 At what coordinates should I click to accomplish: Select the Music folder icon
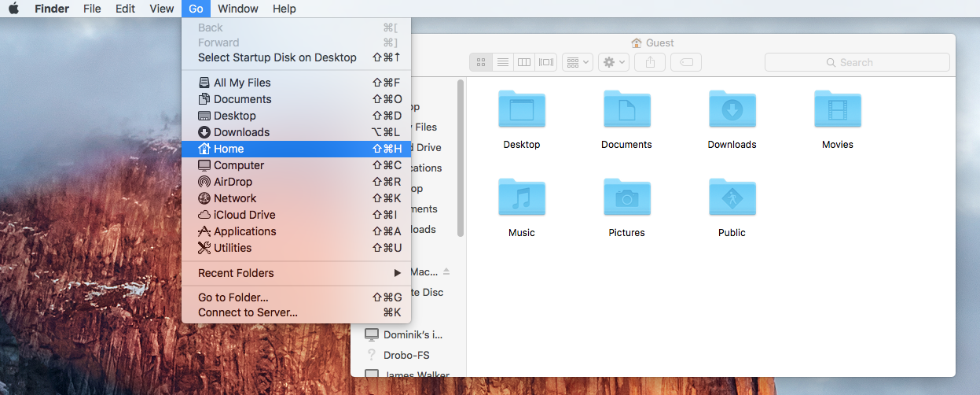click(x=521, y=198)
